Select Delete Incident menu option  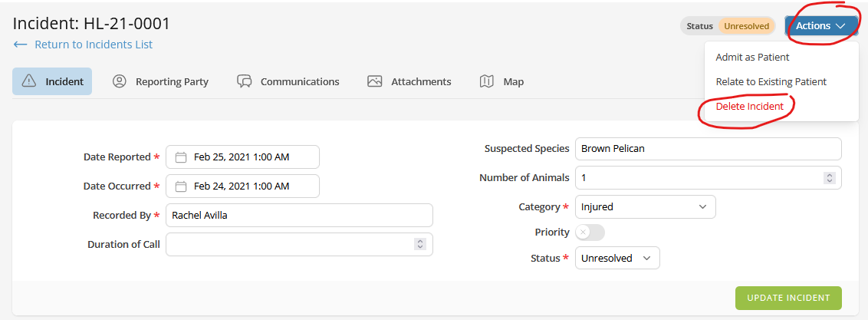pyautogui.click(x=749, y=107)
